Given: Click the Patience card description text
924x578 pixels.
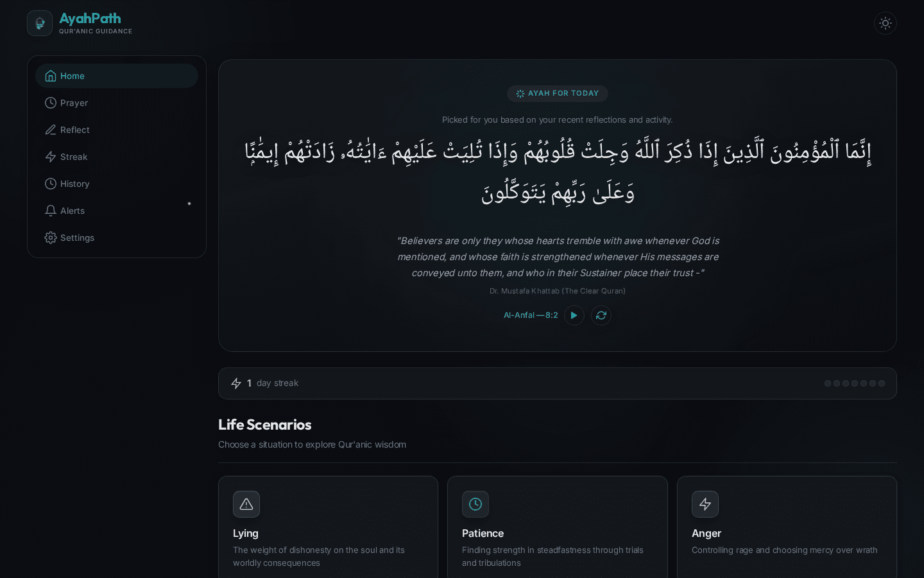Looking at the screenshot, I should point(552,557).
